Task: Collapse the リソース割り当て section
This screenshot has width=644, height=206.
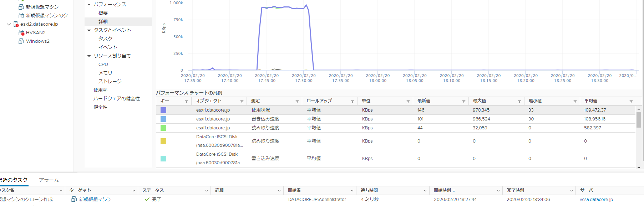Action: (x=89, y=56)
